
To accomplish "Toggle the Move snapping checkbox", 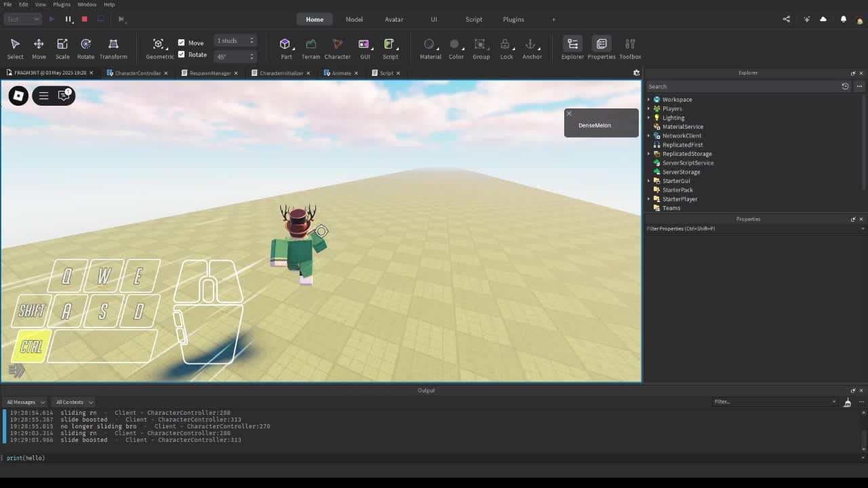I will pos(181,43).
